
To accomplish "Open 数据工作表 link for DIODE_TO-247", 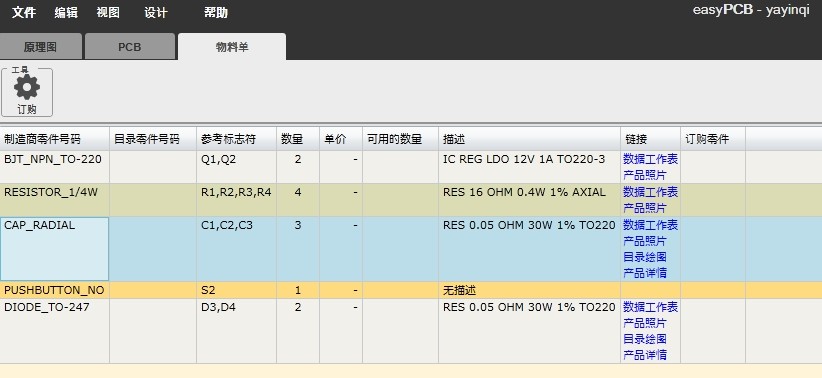I will click(650, 307).
